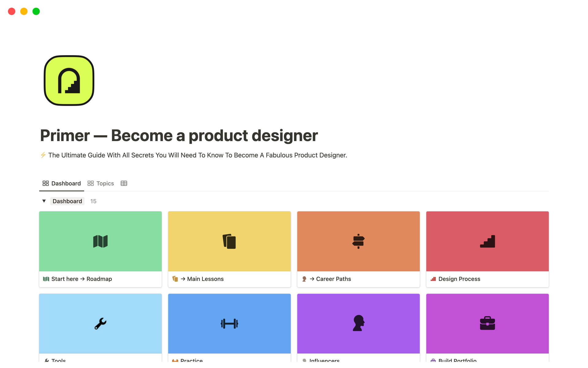The width and height of the screenshot is (588, 368).
Task: Click the head silhouette icon on Influencers card
Action: tap(358, 323)
